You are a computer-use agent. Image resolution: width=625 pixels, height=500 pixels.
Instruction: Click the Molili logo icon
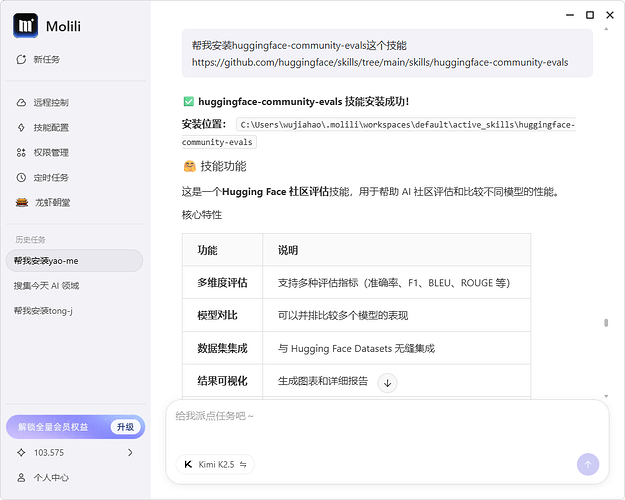(26, 26)
